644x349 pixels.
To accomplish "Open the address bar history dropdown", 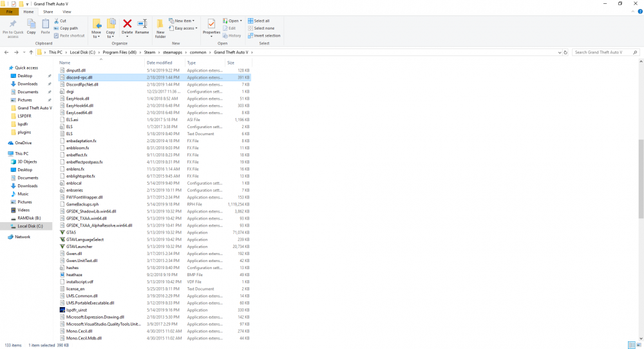I will tap(560, 53).
